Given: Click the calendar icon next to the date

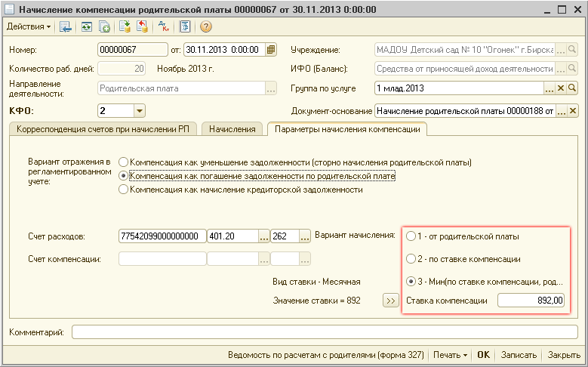Looking at the screenshot, I should 271,50.
